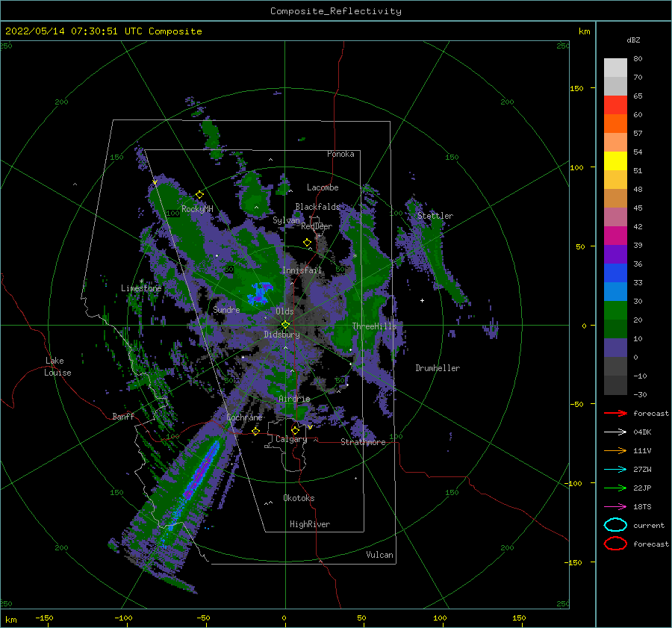Image resolution: width=672 pixels, height=628 pixels.
Task: Click the Airdrie city label
Action: (x=294, y=399)
